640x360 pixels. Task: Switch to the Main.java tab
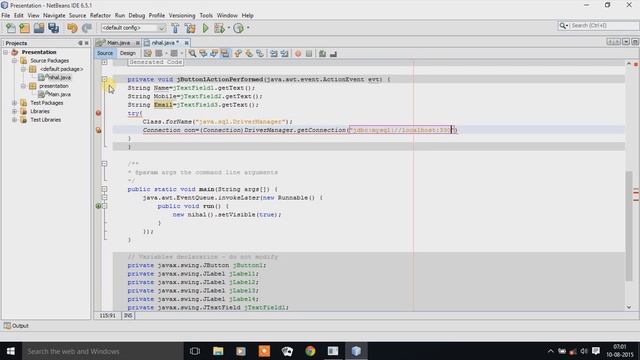coord(118,42)
